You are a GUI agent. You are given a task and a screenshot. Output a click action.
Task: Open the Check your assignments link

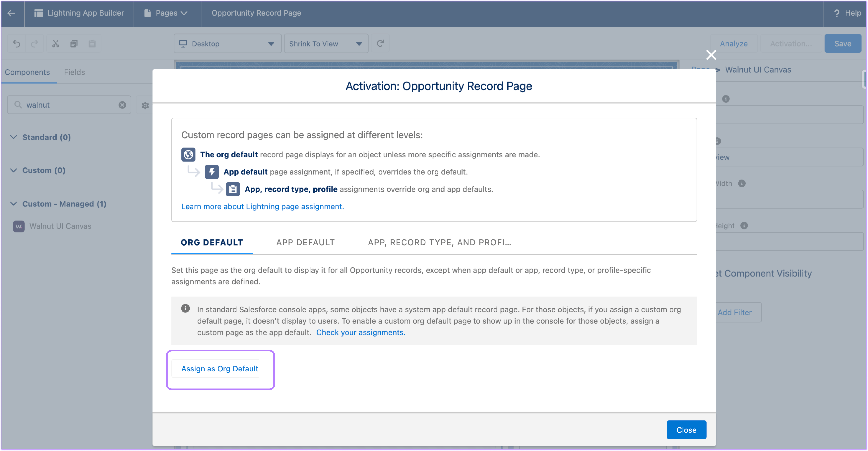(361, 333)
